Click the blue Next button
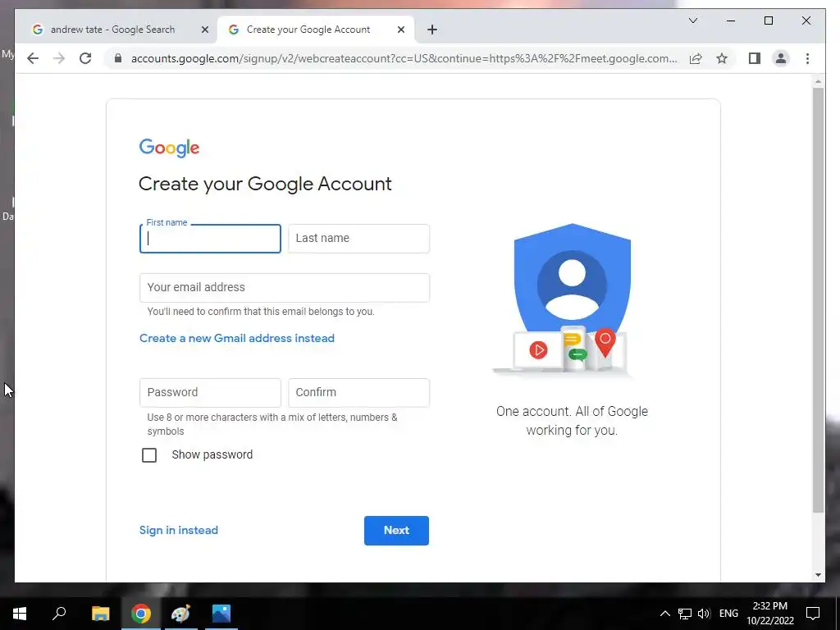 (x=396, y=531)
